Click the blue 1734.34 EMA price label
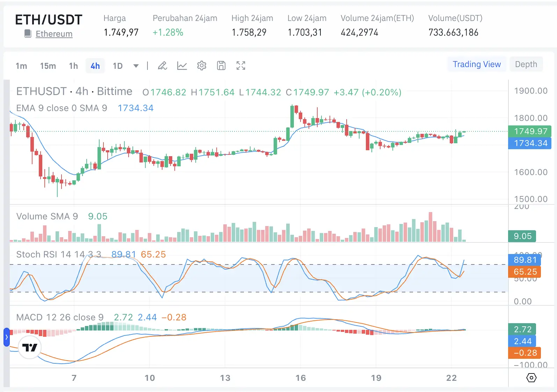 (x=530, y=143)
